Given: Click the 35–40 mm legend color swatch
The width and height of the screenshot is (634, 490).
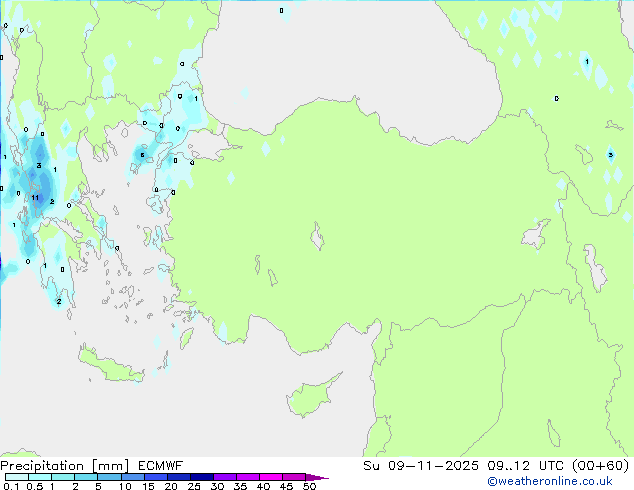Looking at the screenshot, I should click(x=248, y=477).
